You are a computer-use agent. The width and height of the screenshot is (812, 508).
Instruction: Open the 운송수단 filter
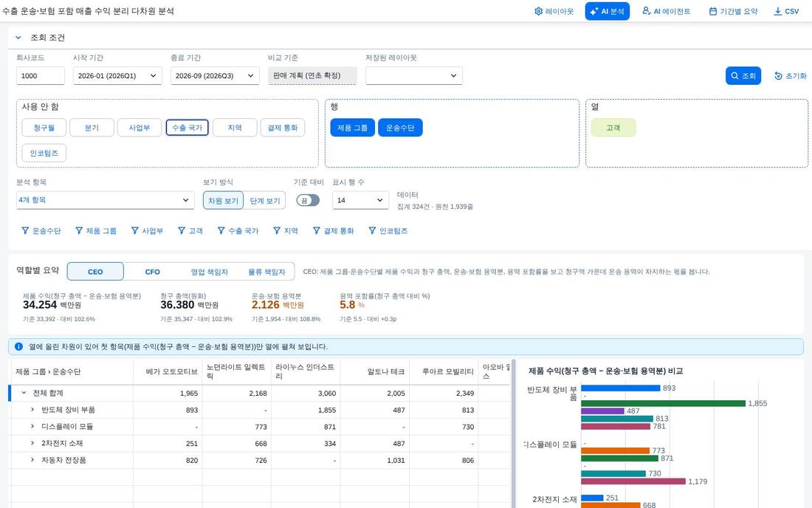(41, 230)
